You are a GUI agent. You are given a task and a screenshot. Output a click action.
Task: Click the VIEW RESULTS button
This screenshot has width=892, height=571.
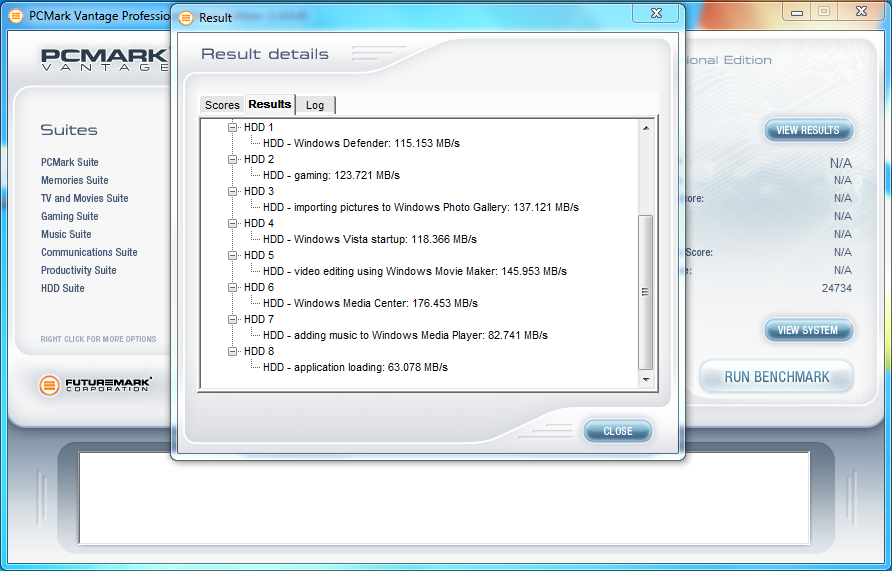coord(808,130)
